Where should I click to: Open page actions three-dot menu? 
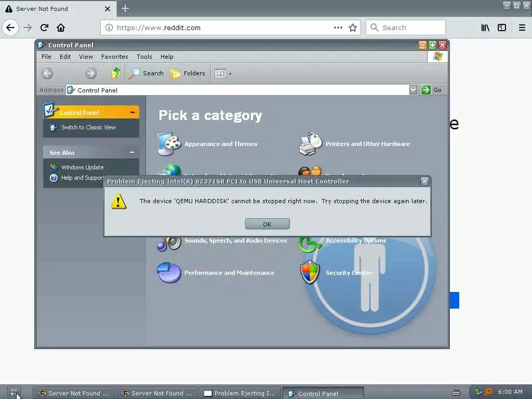338,28
